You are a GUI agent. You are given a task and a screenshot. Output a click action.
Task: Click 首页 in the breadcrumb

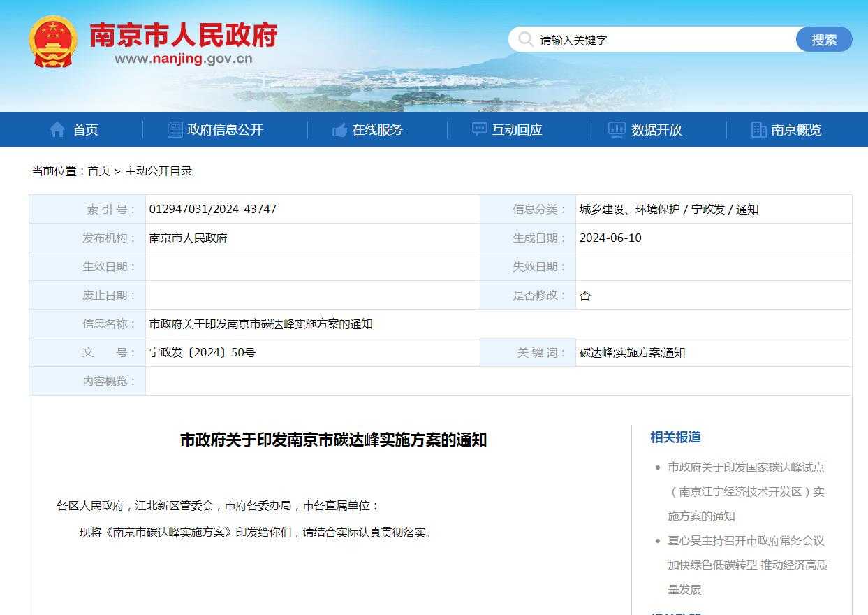pyautogui.click(x=98, y=171)
